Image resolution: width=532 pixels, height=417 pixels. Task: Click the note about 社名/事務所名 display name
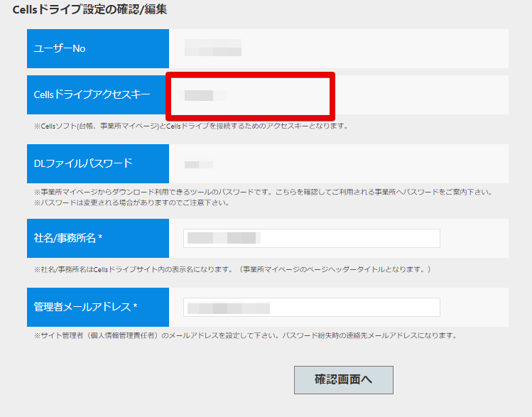[x=232, y=269]
